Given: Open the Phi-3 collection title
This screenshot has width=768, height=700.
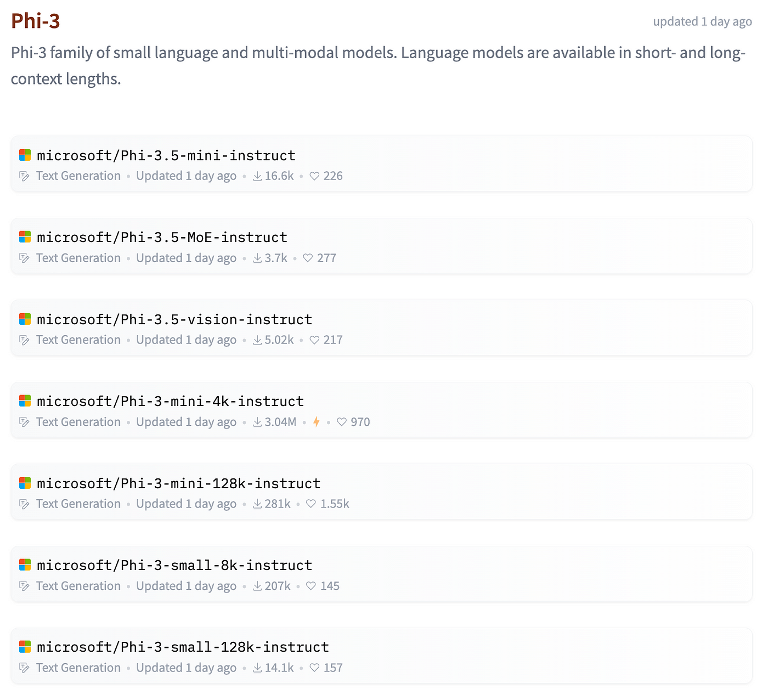Looking at the screenshot, I should (36, 21).
